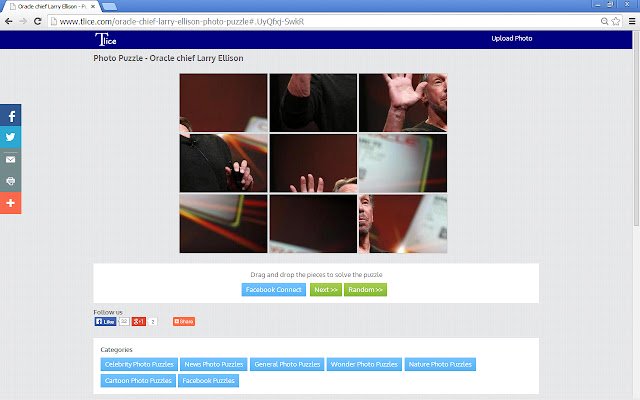The image size is (640, 400).
Task: Click the Facebook like count box
Action: click(124, 322)
